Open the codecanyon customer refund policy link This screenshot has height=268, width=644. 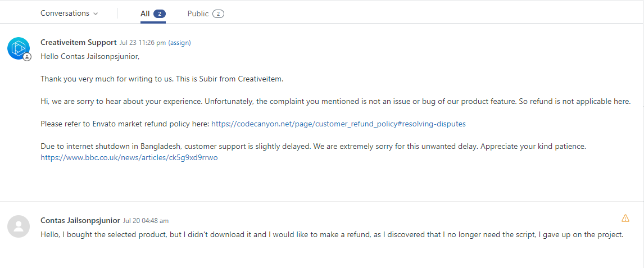pos(338,124)
